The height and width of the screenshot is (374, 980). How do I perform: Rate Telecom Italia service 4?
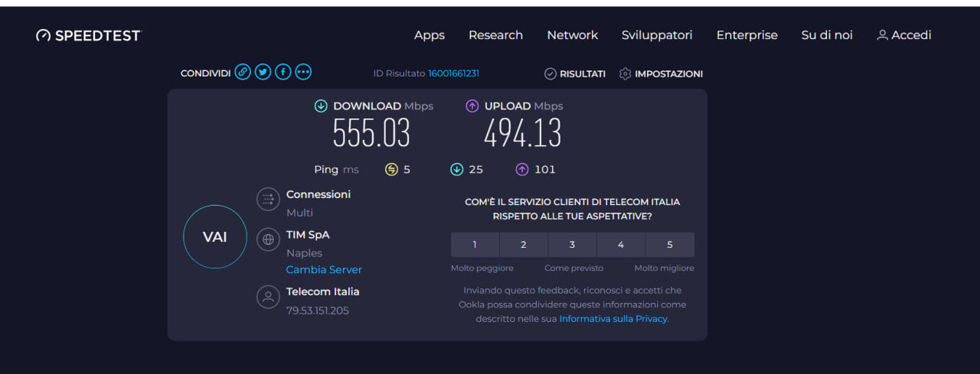pyautogui.click(x=621, y=245)
